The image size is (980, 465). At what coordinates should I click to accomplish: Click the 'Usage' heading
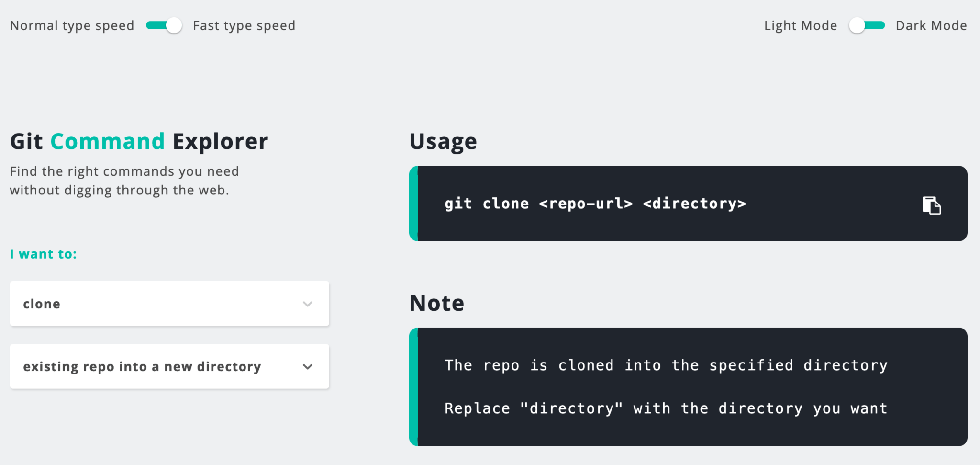pyautogui.click(x=443, y=140)
